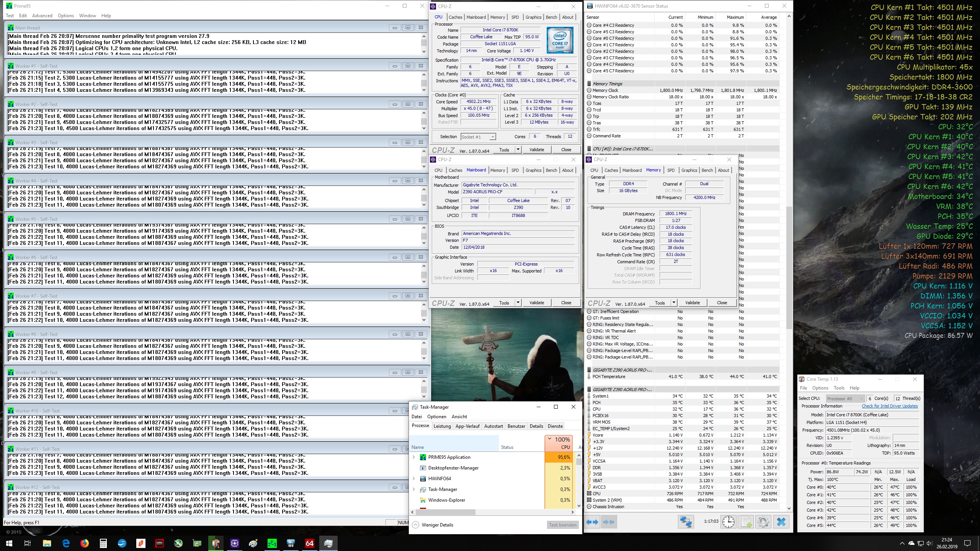This screenshot has width=980, height=551.
Task: Click the Validate button in CPU-Z
Action: click(537, 149)
